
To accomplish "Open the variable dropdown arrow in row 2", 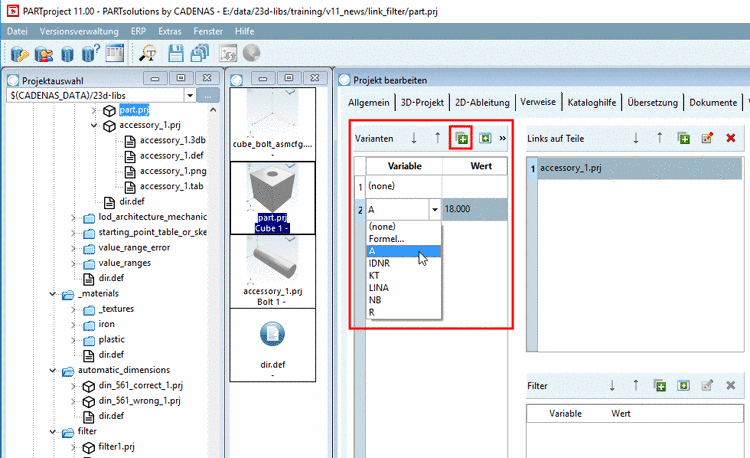I will click(434, 209).
